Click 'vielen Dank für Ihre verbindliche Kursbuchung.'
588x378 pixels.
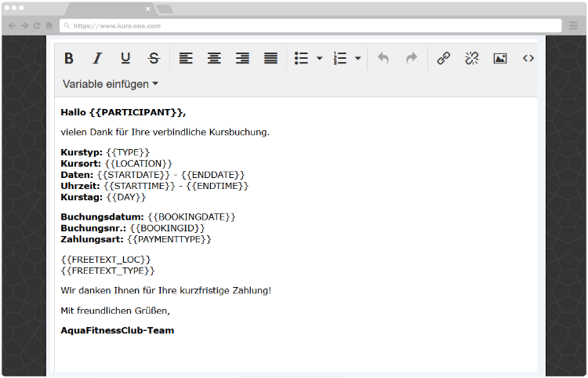pos(165,133)
